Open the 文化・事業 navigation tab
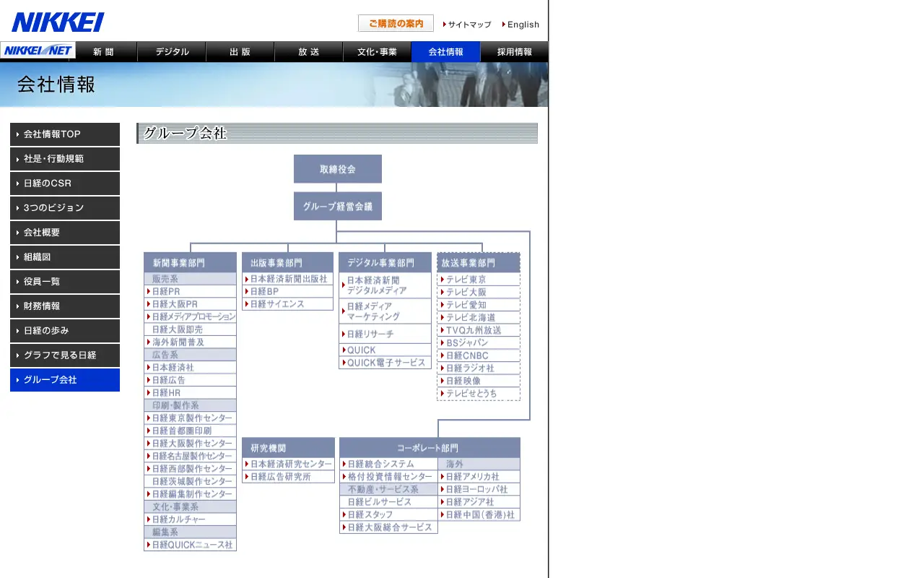This screenshot has width=924, height=578. [377, 52]
